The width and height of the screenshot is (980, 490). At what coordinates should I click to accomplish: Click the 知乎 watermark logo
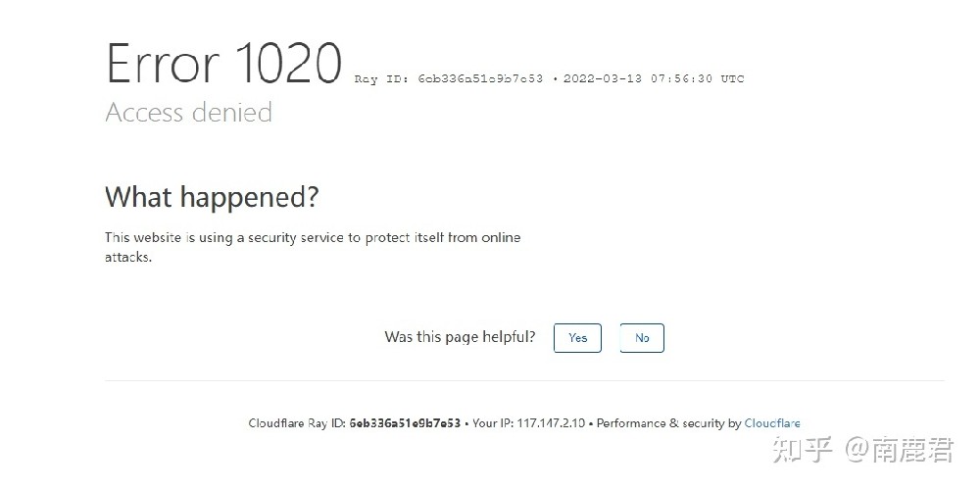pyautogui.click(x=803, y=450)
